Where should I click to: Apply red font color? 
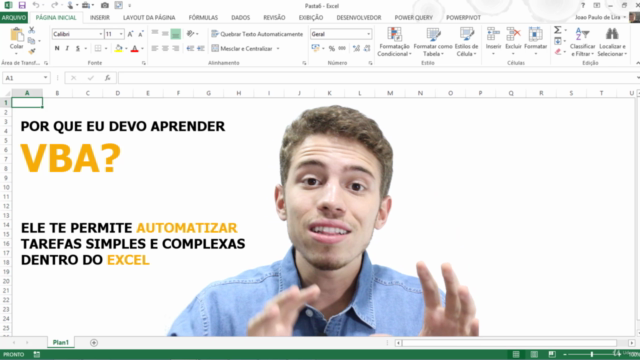pyautogui.click(x=135, y=49)
